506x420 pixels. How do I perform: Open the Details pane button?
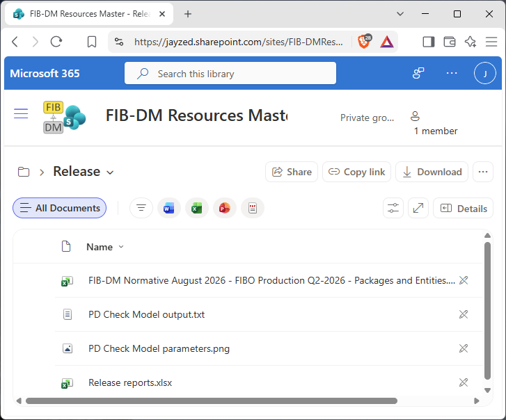tap(463, 208)
